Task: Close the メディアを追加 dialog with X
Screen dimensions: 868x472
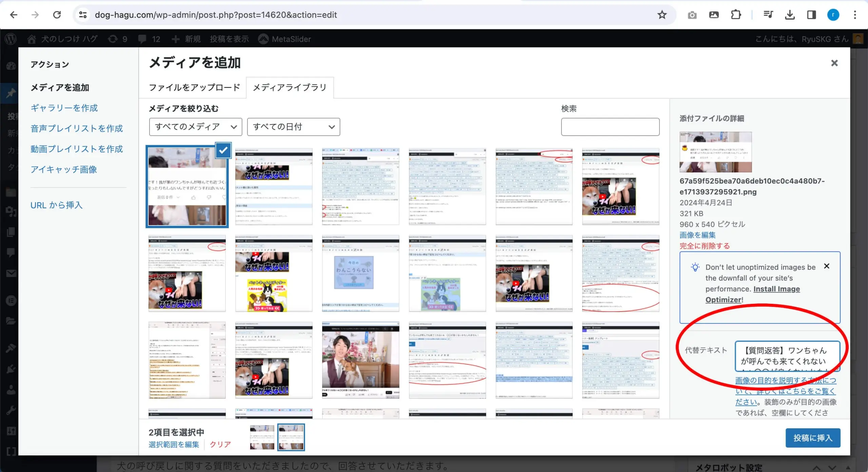Action: pos(834,63)
